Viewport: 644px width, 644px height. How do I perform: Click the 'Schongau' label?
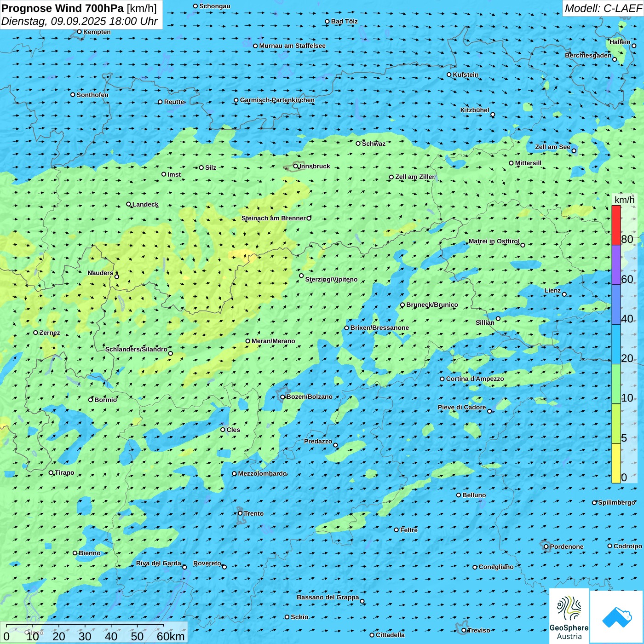pyautogui.click(x=215, y=6)
